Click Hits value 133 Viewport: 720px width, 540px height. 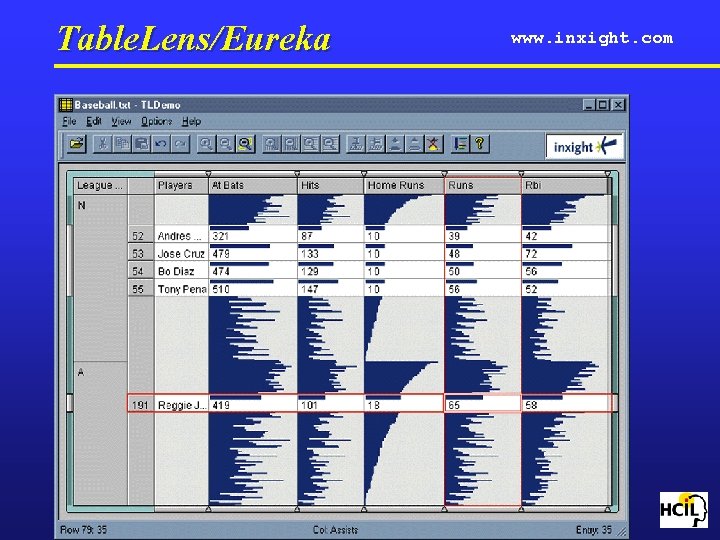point(309,254)
